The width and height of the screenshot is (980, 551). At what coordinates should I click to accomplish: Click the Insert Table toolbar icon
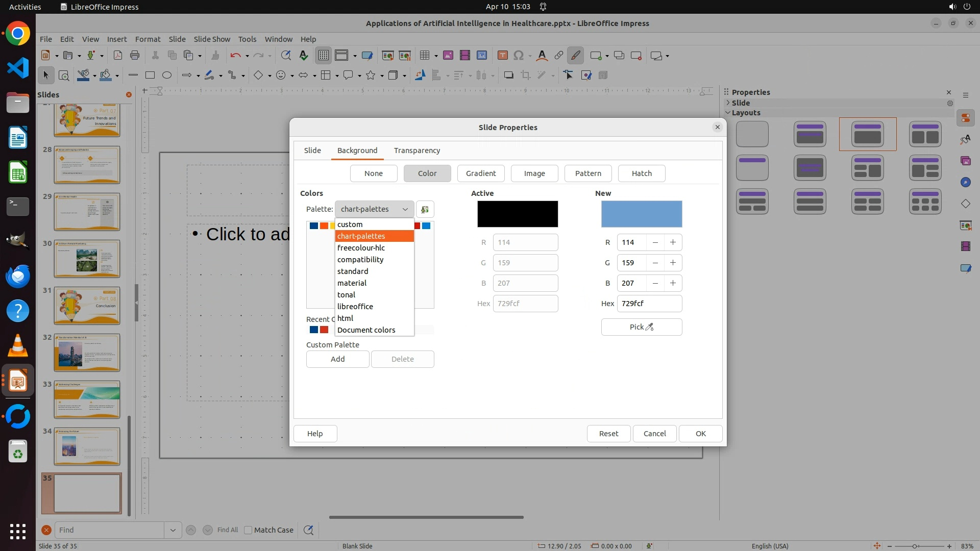pos(424,56)
